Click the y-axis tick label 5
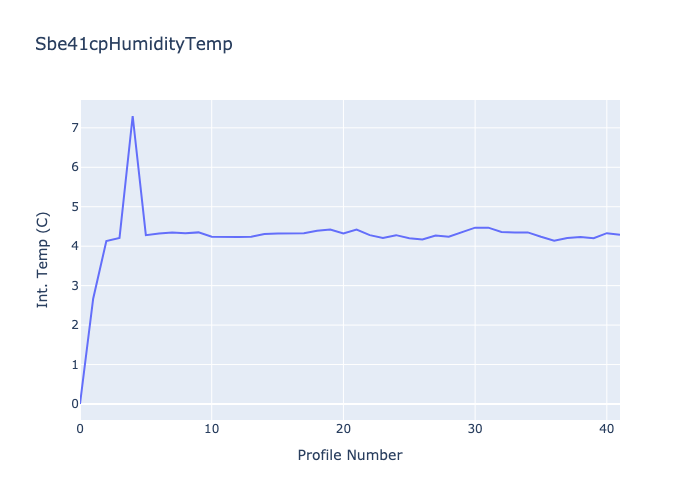This screenshot has width=700, height=500. [x=74, y=207]
